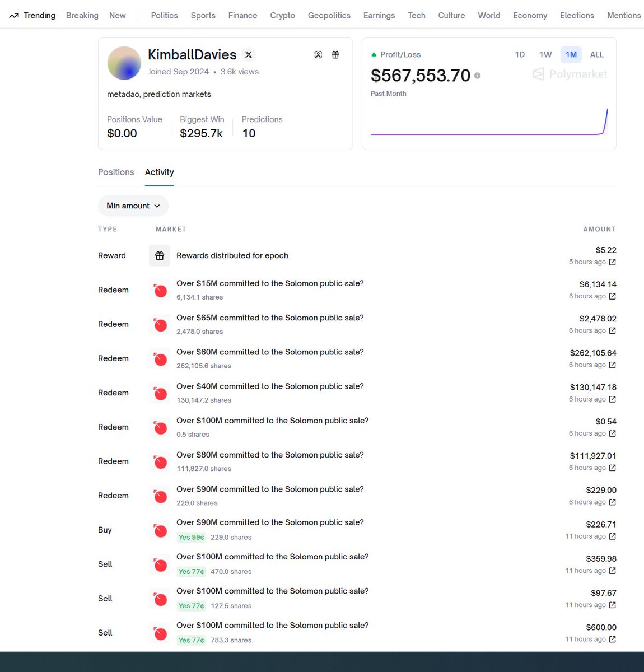Open Over $60M committed Solomon market link
The height and width of the screenshot is (672, 644).
270,352
